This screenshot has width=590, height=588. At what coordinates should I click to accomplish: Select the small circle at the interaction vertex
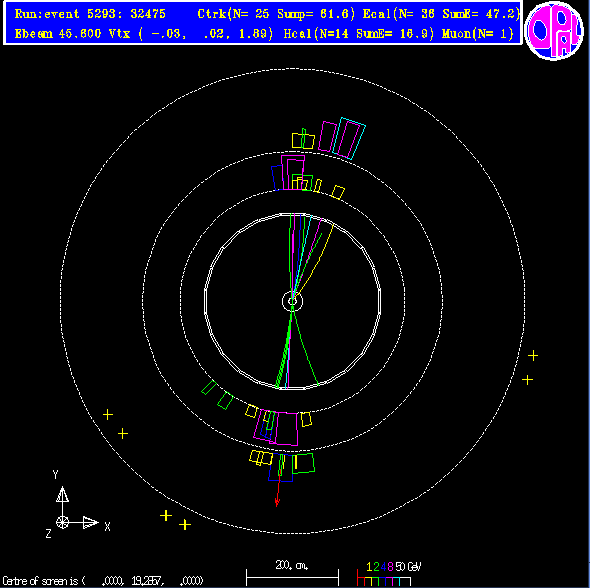point(292,301)
